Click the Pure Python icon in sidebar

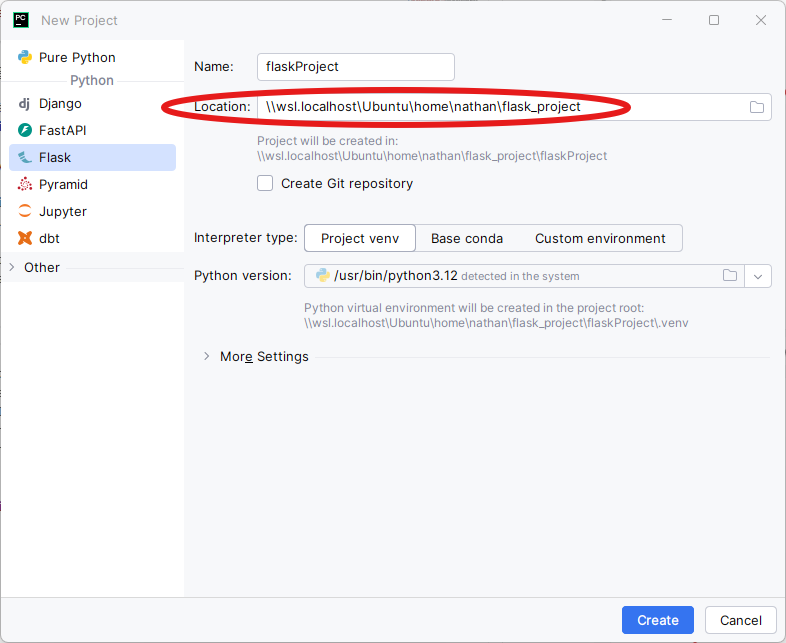pyautogui.click(x=25, y=57)
